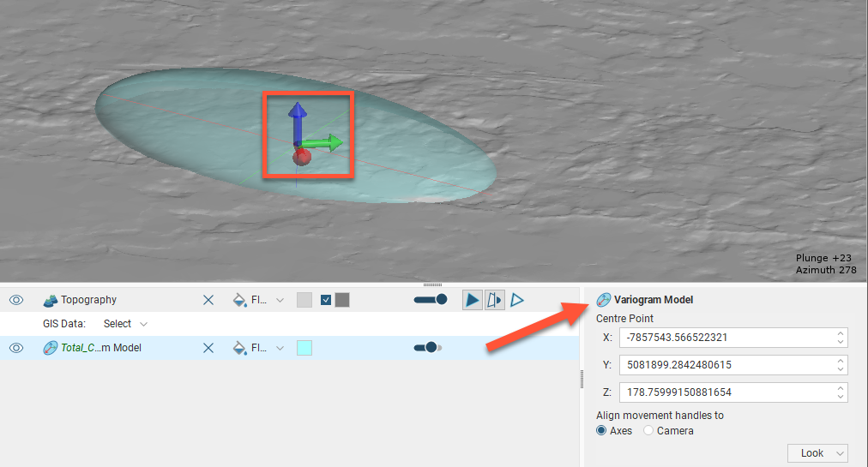Click the Look button

click(817, 453)
